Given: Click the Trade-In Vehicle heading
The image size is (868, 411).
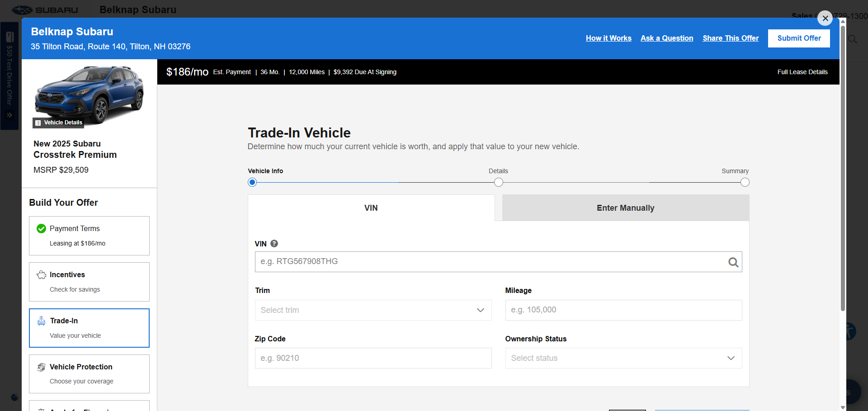Looking at the screenshot, I should pyautogui.click(x=299, y=133).
